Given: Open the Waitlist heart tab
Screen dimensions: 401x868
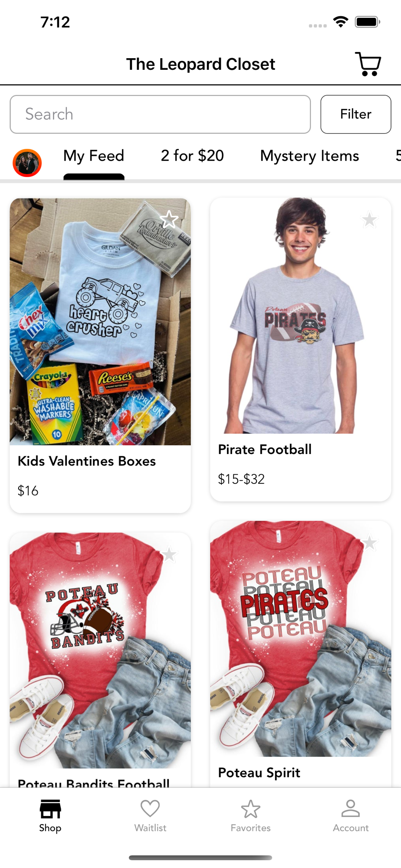Looking at the screenshot, I should pyautogui.click(x=150, y=815).
